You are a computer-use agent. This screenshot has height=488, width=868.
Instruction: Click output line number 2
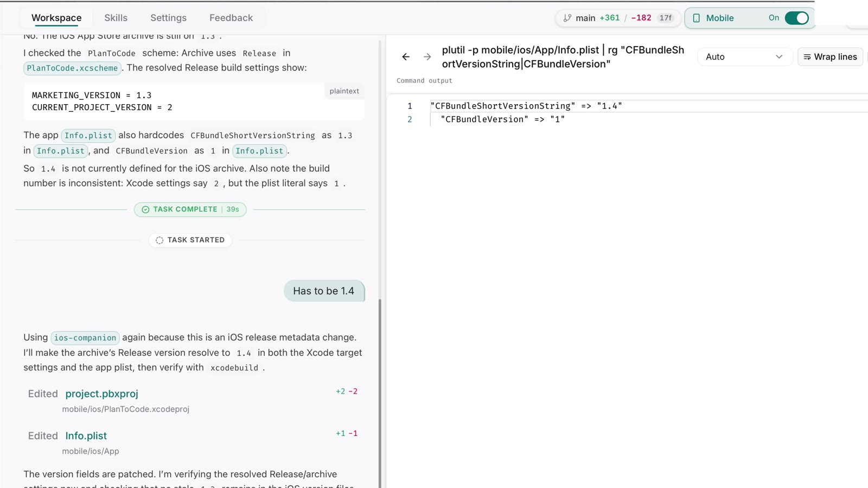(410, 119)
